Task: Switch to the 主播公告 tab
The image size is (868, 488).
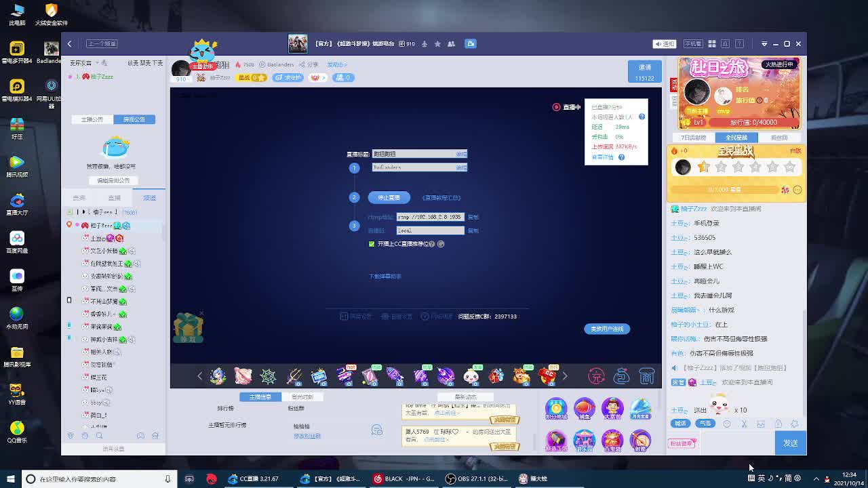Action: (x=92, y=119)
